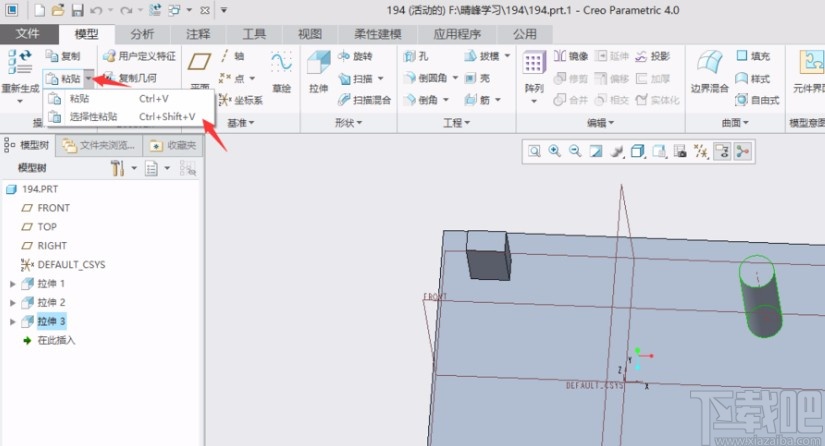Choose 选择性粘贴 Ctrl+Shift+V entry
The width and height of the screenshot is (825, 446).
tap(130, 117)
